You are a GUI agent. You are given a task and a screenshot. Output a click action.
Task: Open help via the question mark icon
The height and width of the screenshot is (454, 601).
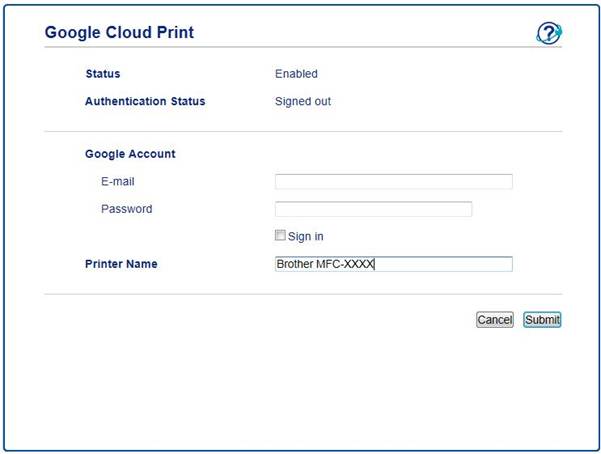click(x=548, y=33)
